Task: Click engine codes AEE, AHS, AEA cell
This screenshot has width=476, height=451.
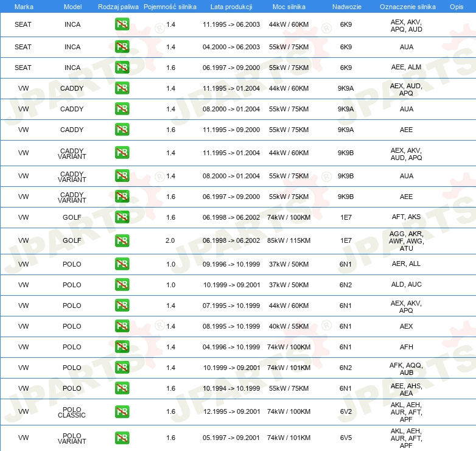Action: [x=406, y=390]
